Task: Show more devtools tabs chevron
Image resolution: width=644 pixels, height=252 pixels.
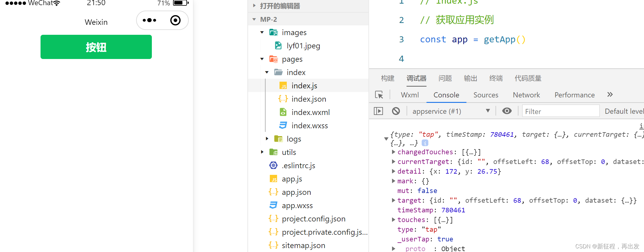Action: point(610,94)
